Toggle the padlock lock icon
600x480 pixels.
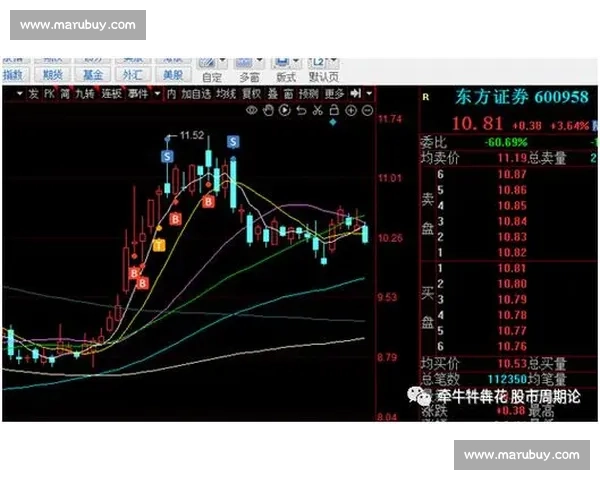click(334, 110)
